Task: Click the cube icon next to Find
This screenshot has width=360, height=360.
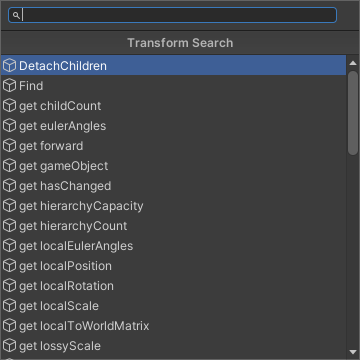Action: (9, 86)
